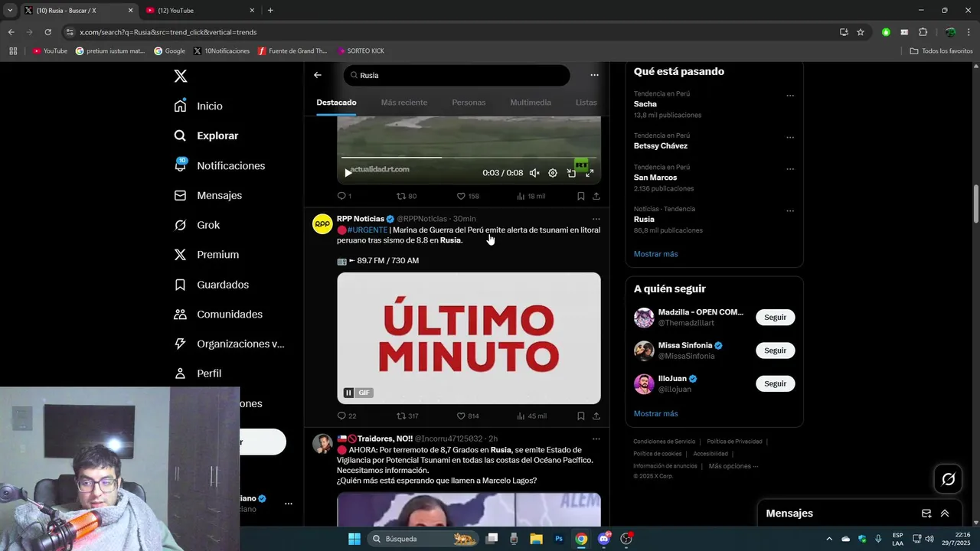980x551 pixels.
Task: Open the RPP Noticias account name link
Action: (361, 219)
